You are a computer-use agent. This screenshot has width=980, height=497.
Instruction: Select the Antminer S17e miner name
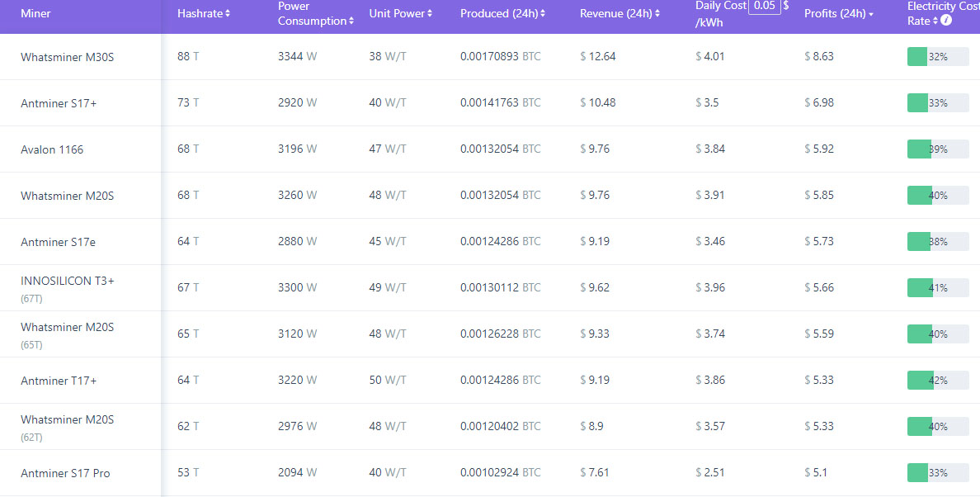[x=58, y=242]
